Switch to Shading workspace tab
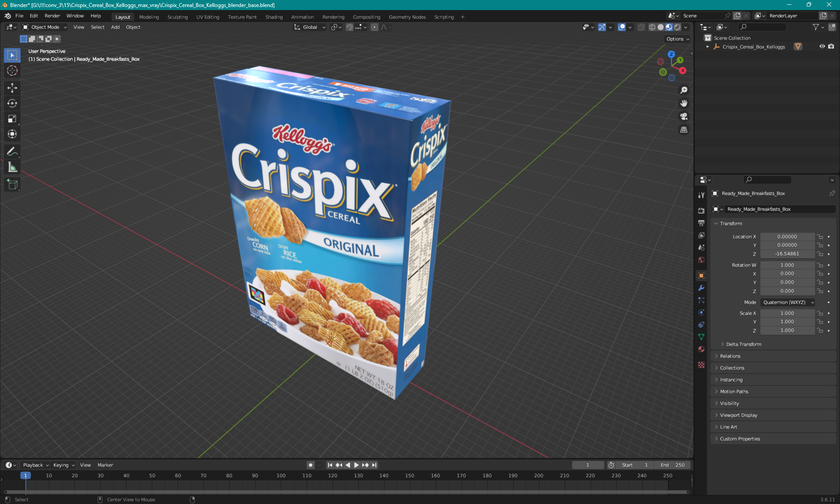The image size is (840, 504). (x=274, y=17)
